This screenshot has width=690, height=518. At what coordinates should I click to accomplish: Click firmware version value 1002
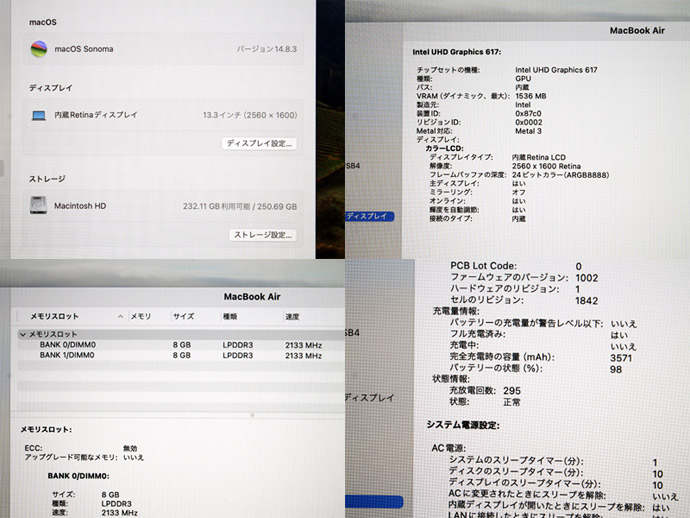click(x=587, y=278)
